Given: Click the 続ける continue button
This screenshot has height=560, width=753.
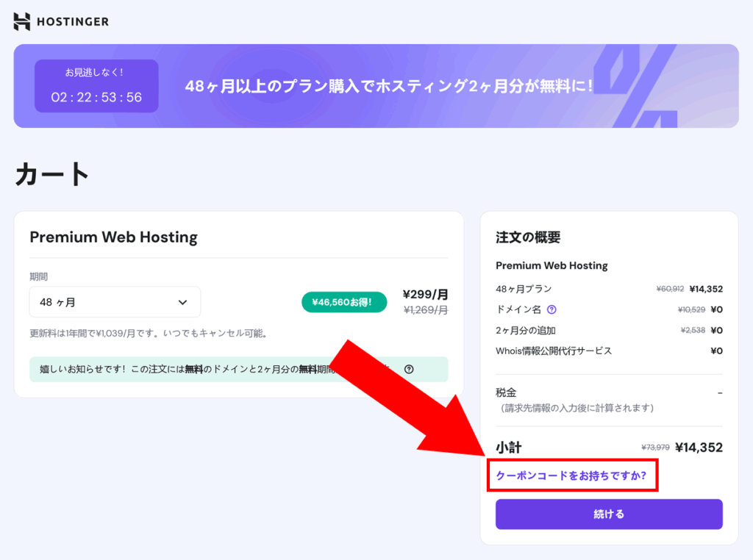Looking at the screenshot, I should coord(609,514).
